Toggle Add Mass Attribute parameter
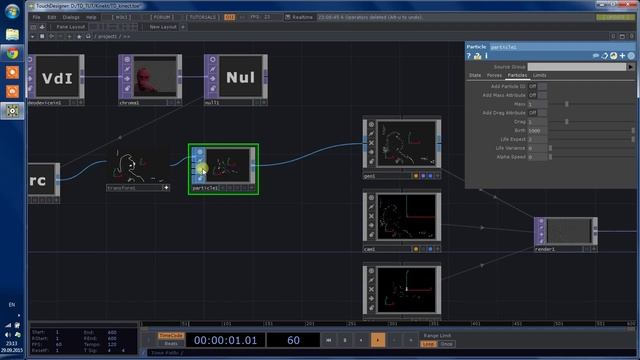 tap(537, 95)
